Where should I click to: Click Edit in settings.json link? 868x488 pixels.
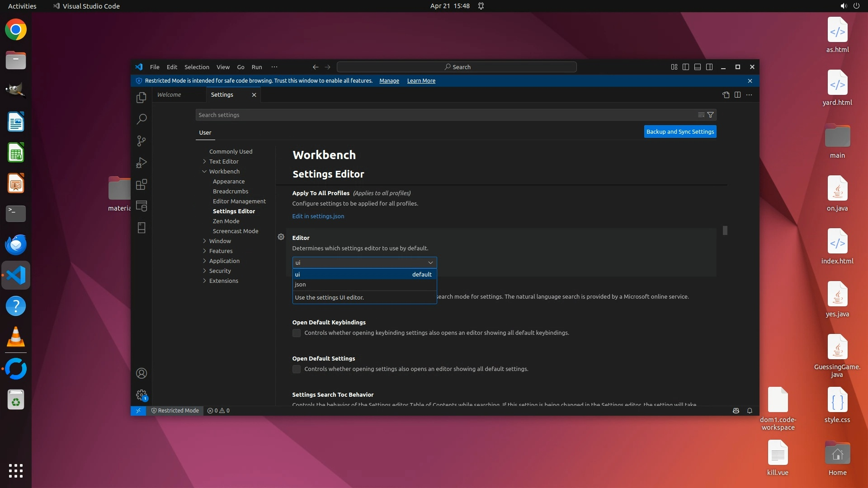[x=318, y=216]
